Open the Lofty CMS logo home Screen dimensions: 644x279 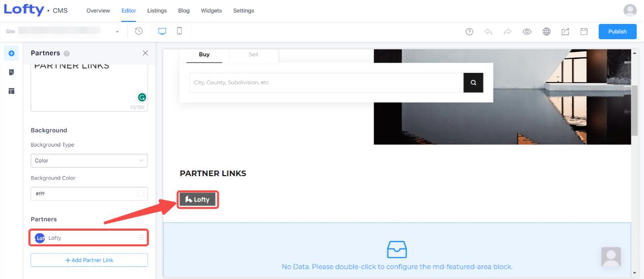click(36, 10)
